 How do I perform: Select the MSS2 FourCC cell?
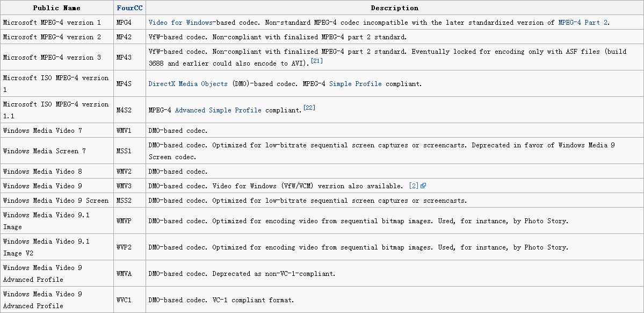pyautogui.click(x=130, y=201)
